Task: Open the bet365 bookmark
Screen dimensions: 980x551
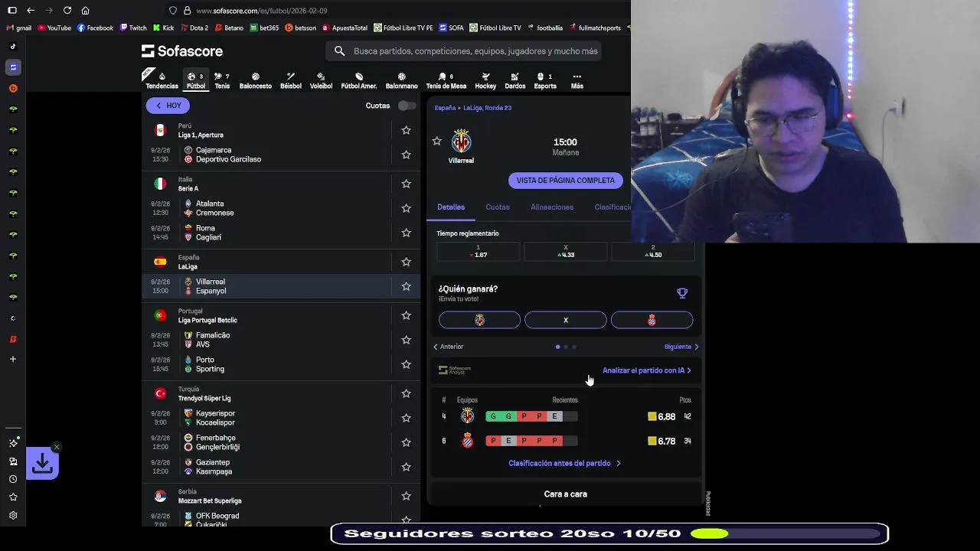Action: [264, 28]
